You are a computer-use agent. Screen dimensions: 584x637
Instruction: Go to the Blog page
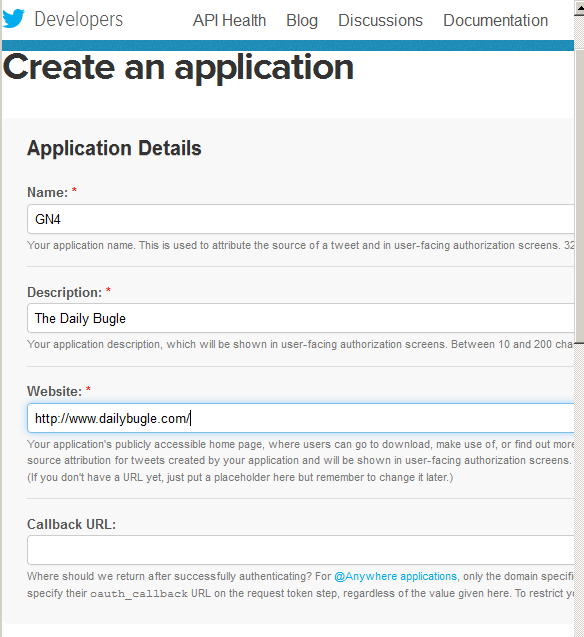pos(302,20)
